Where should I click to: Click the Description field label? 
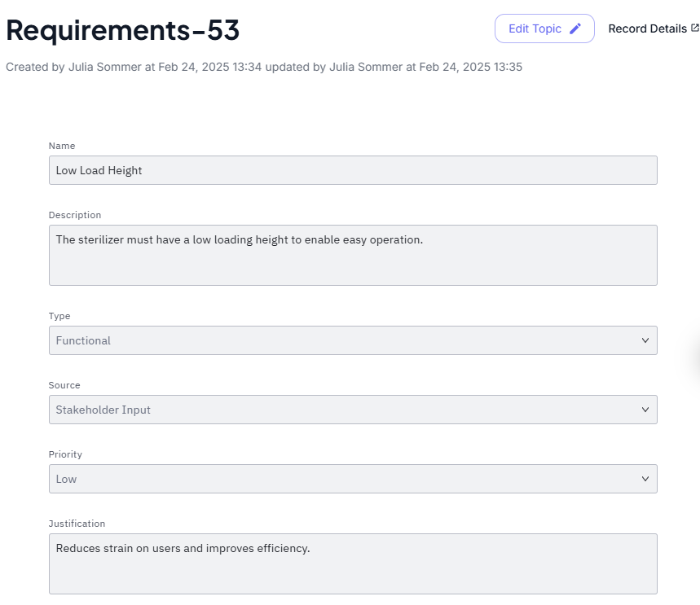pyautogui.click(x=75, y=215)
